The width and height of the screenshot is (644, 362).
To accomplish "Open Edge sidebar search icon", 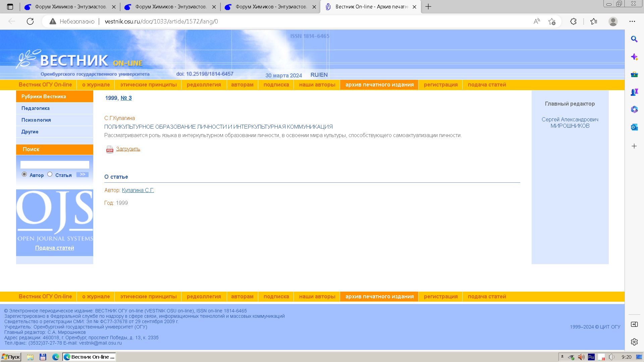I will (634, 39).
